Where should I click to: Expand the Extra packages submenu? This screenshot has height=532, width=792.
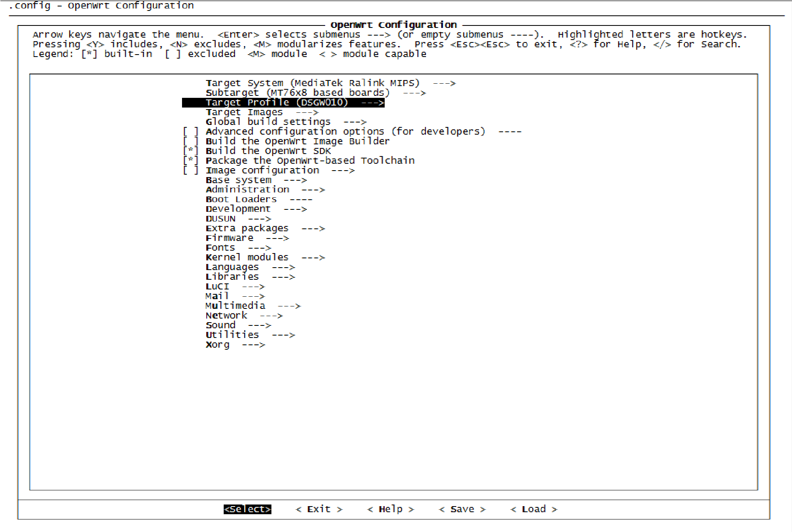pos(265,229)
